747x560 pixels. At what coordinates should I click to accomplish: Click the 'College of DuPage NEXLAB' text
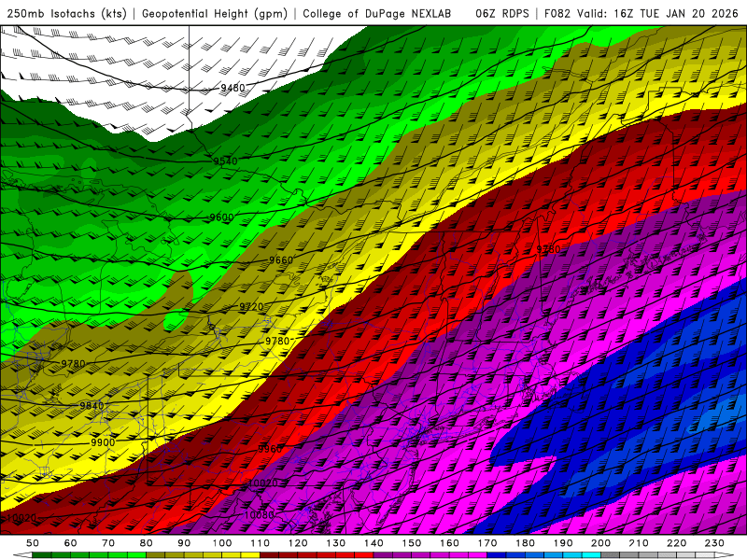(377, 13)
